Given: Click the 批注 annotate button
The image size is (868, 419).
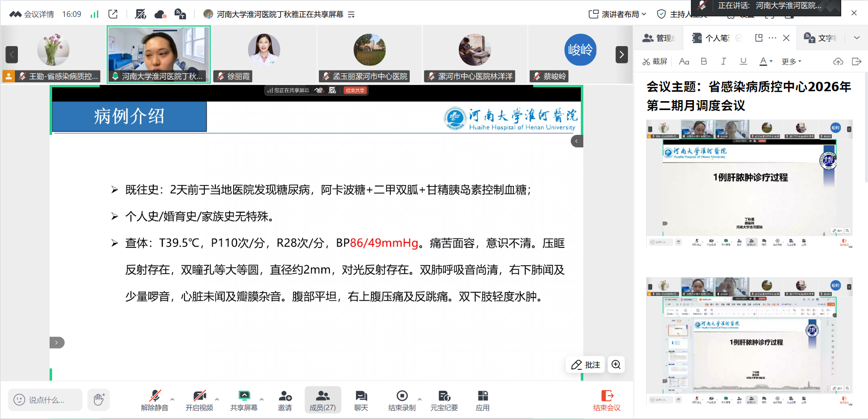Looking at the screenshot, I should 586,365.
